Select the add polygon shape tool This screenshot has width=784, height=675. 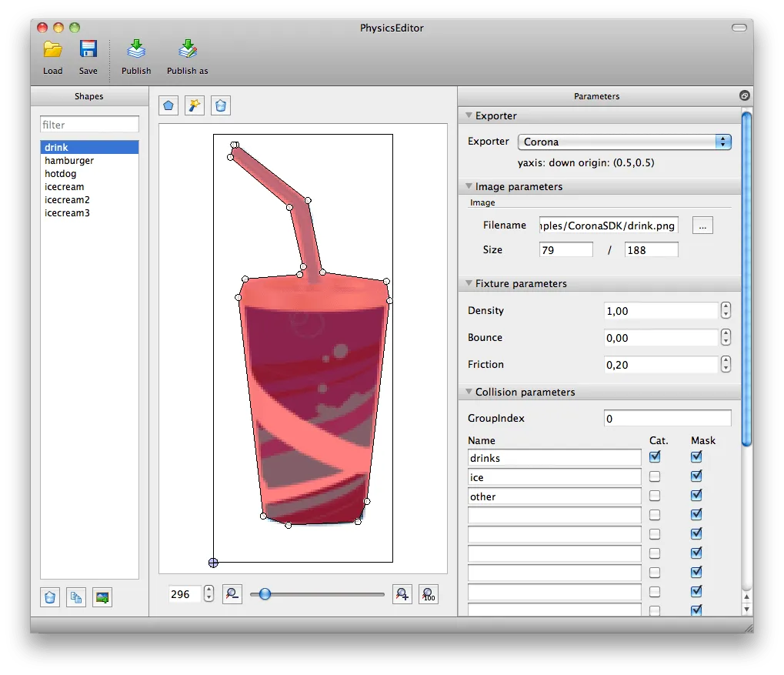pos(168,105)
